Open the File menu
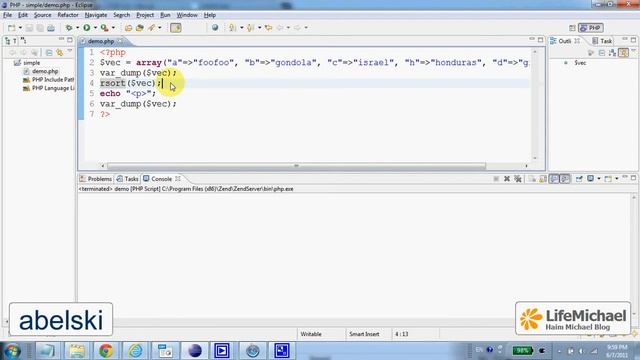The width and height of the screenshot is (640, 360). (x=7, y=15)
